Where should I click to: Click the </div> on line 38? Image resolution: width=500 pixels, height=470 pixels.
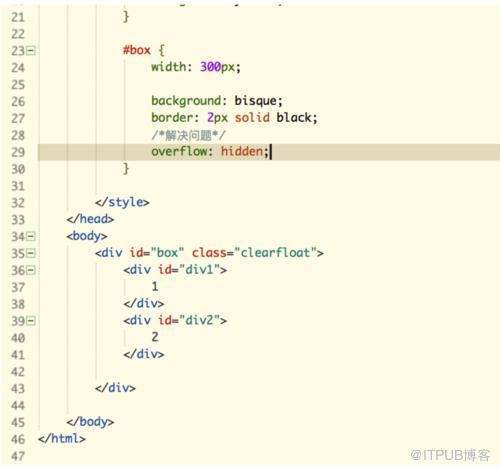(x=144, y=303)
